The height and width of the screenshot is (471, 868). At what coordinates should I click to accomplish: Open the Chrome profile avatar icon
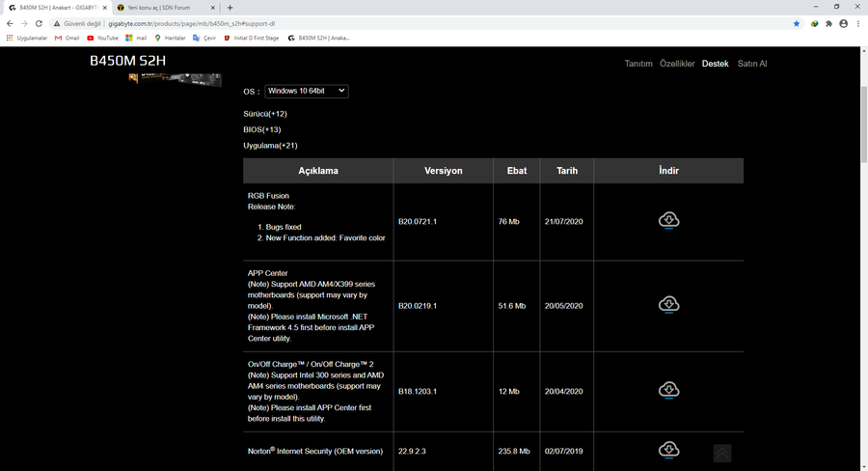pos(843,23)
